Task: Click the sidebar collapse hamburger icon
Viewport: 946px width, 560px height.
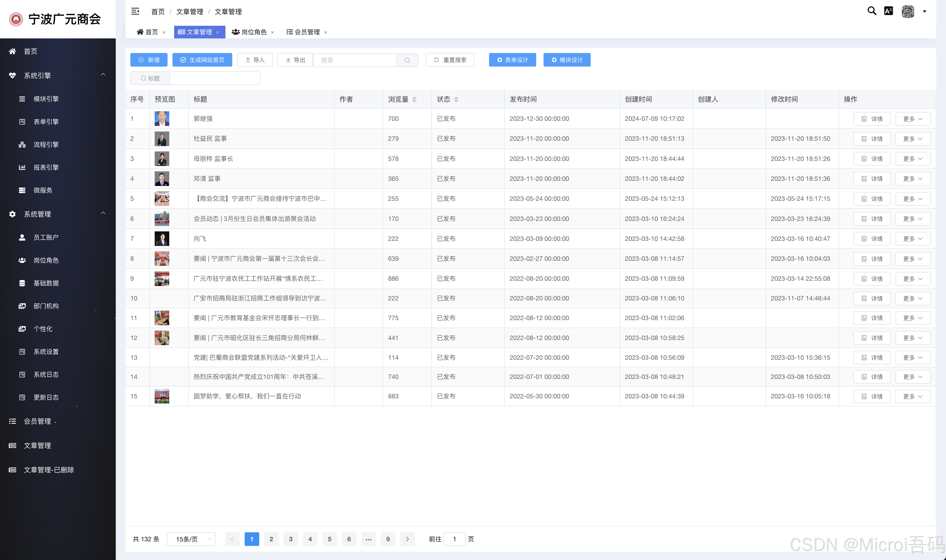Action: click(x=135, y=11)
